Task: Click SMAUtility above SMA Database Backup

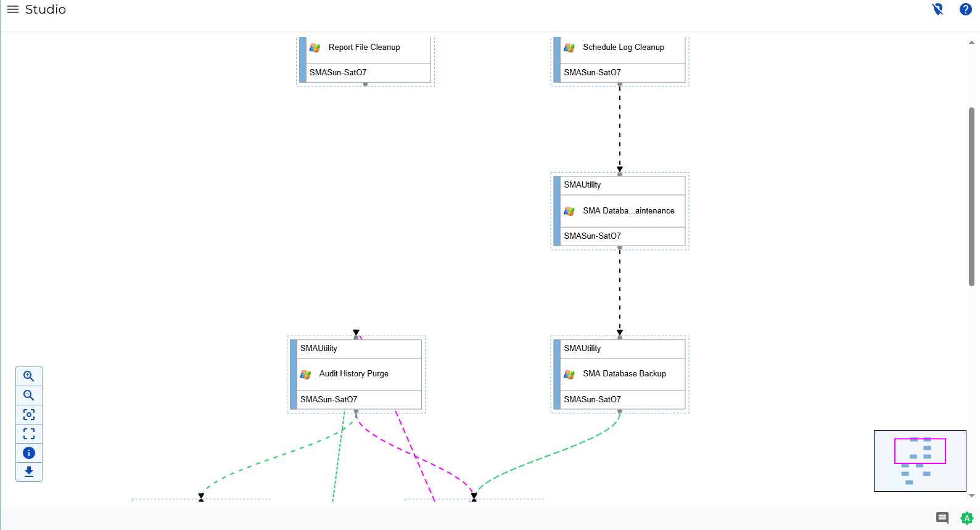Action: (x=582, y=349)
